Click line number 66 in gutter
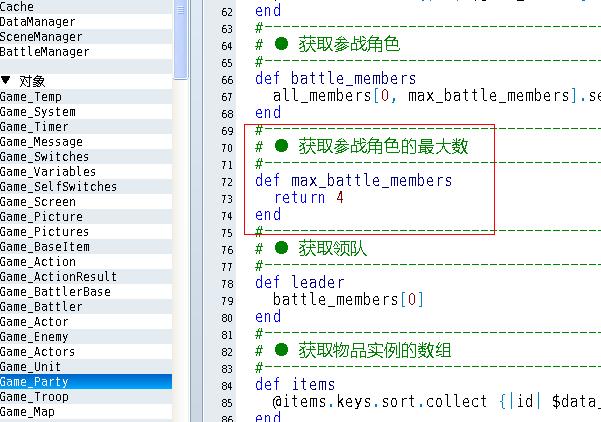 pyautogui.click(x=227, y=80)
